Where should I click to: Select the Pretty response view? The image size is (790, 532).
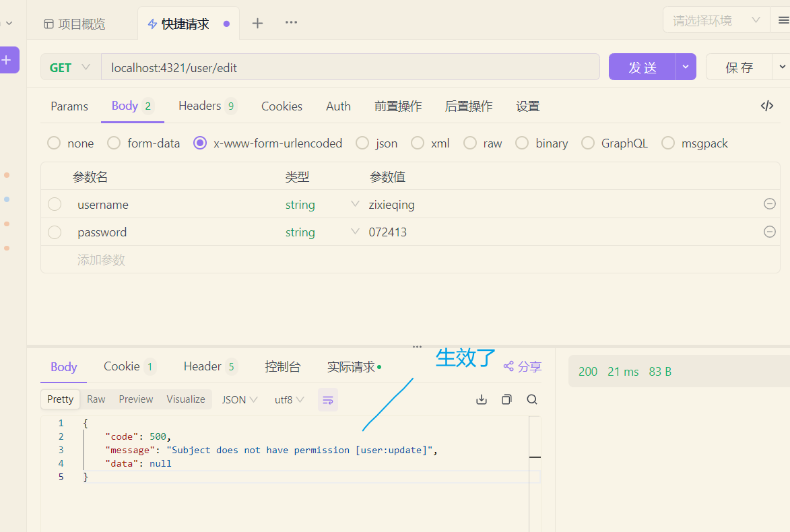61,399
